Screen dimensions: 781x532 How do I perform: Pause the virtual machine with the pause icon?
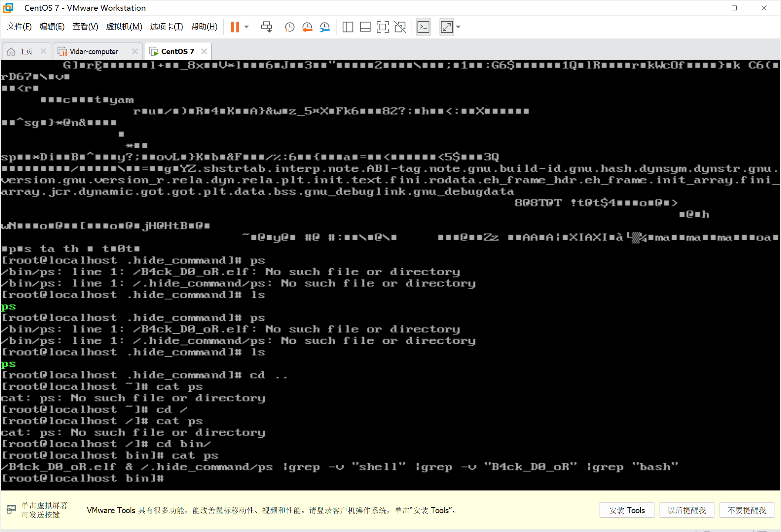235,27
